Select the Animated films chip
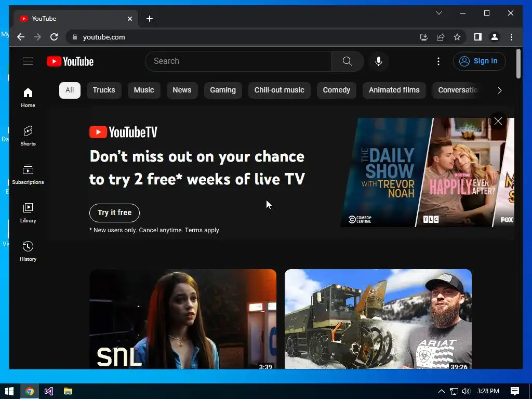The image size is (532, 399). (x=394, y=90)
